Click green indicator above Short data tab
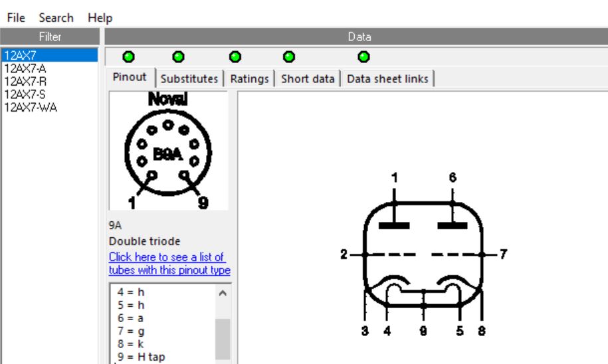The width and height of the screenshot is (608, 364). tap(289, 57)
